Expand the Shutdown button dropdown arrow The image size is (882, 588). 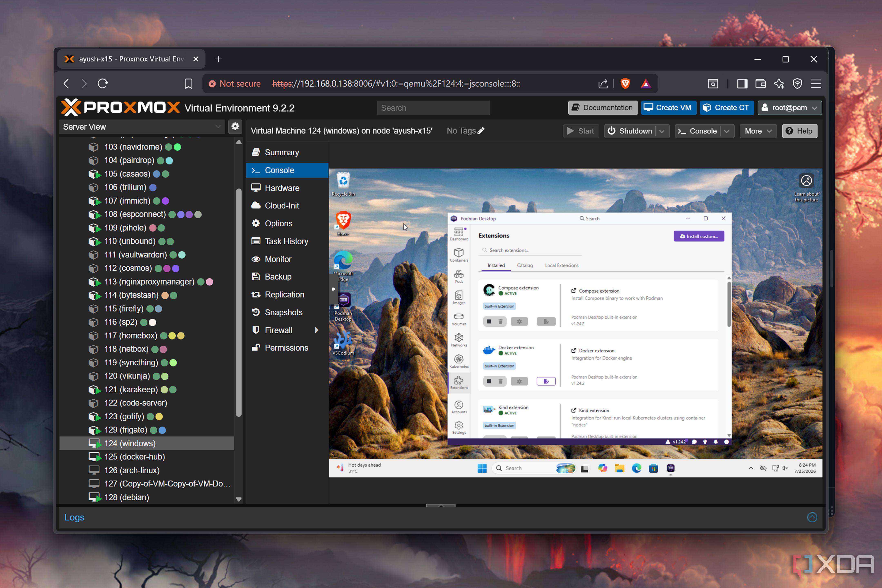pos(662,131)
